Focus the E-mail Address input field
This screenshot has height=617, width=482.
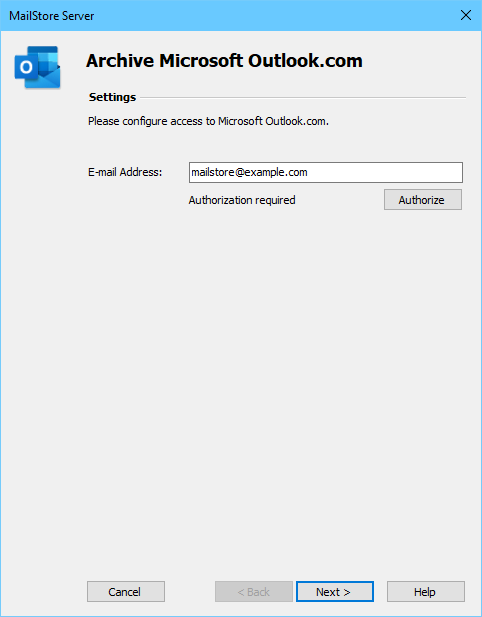(326, 172)
